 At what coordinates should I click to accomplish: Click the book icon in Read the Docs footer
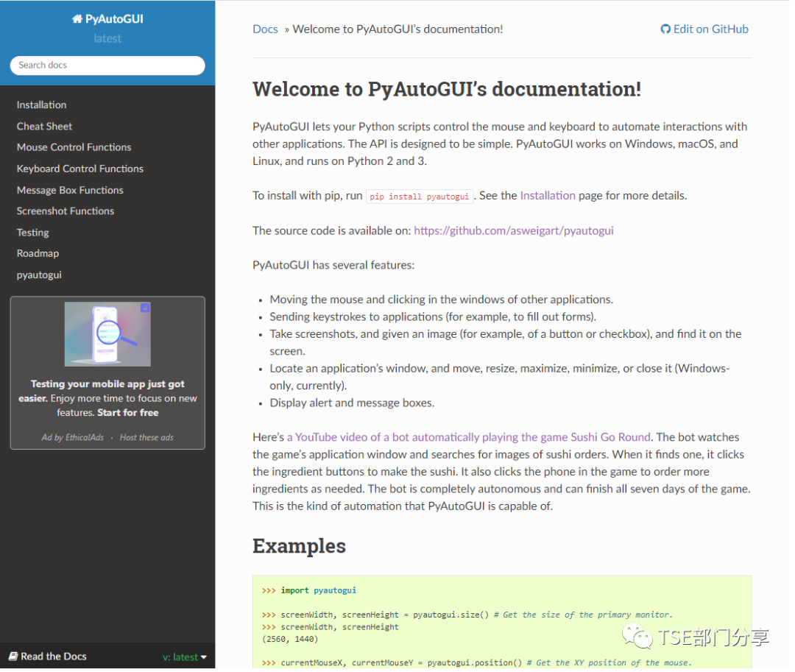click(13, 656)
